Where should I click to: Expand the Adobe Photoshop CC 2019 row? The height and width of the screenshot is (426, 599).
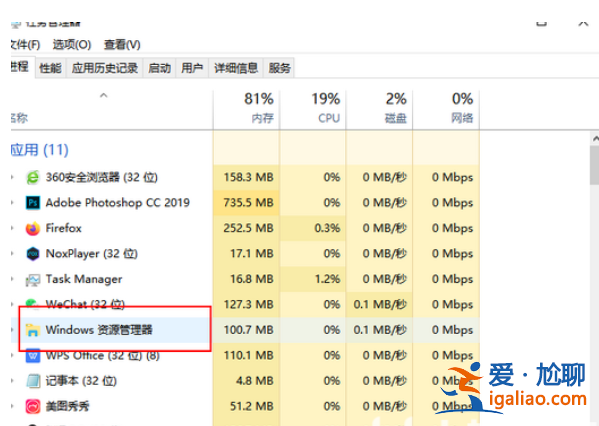[x=12, y=202]
